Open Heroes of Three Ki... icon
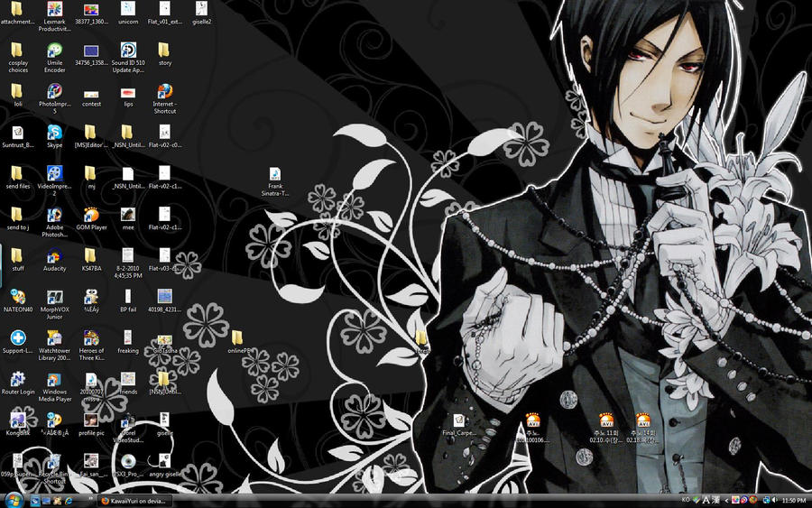The image size is (812, 508). click(91, 346)
